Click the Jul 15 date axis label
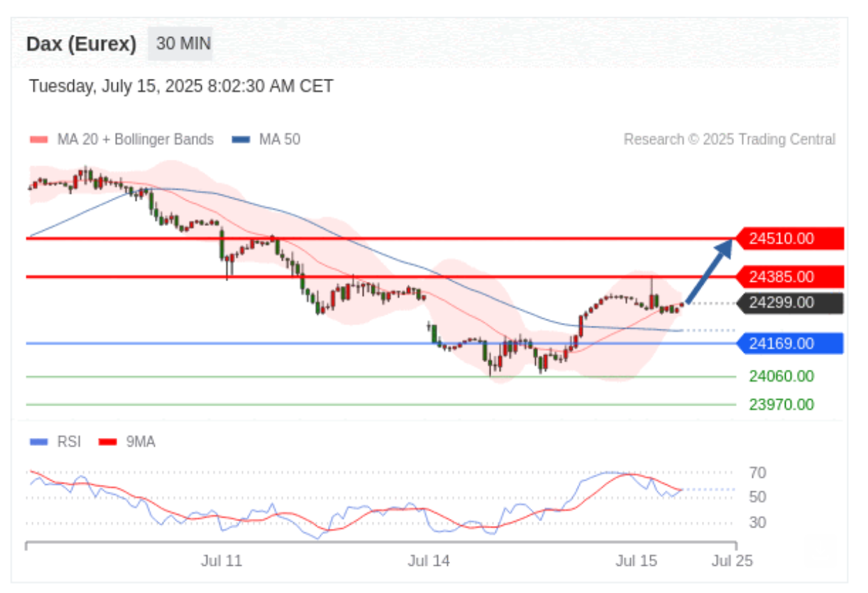 pos(636,561)
